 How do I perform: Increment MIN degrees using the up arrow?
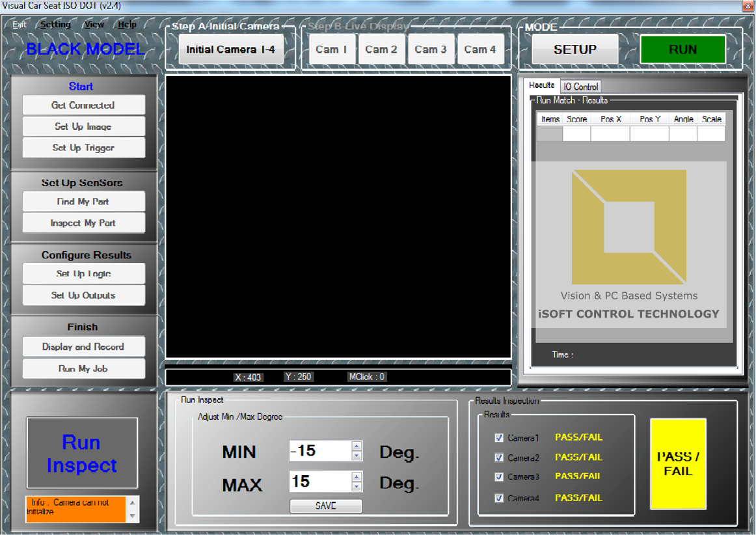pos(357,446)
